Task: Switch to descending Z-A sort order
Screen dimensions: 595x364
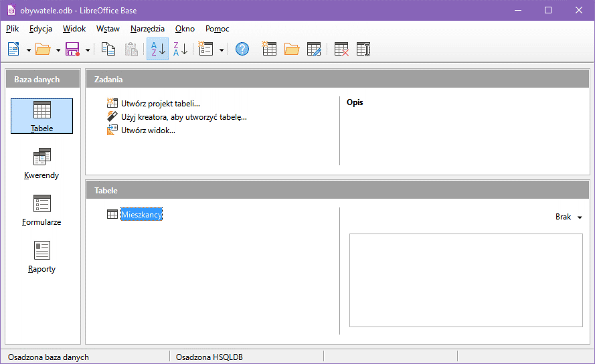Action: 180,49
